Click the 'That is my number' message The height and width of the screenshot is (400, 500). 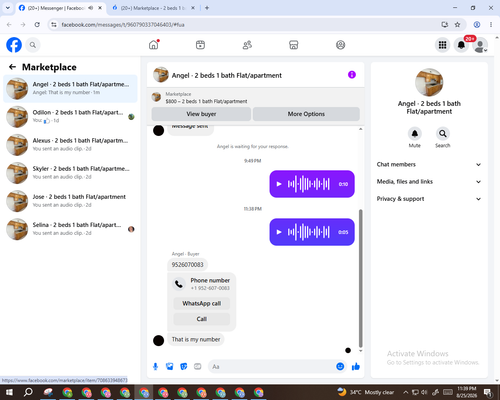point(196,339)
